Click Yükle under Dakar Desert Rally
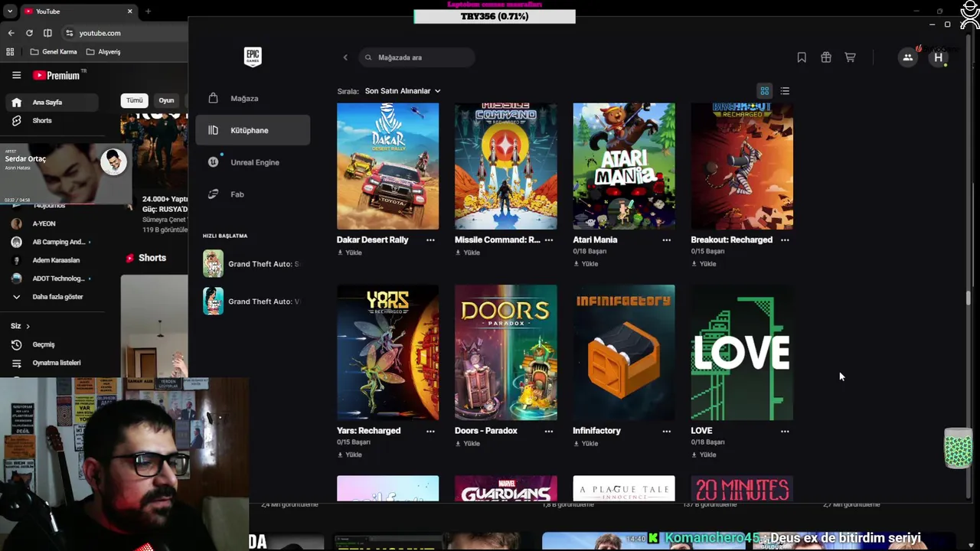Viewport: 980px width, 551px height. 350,253
